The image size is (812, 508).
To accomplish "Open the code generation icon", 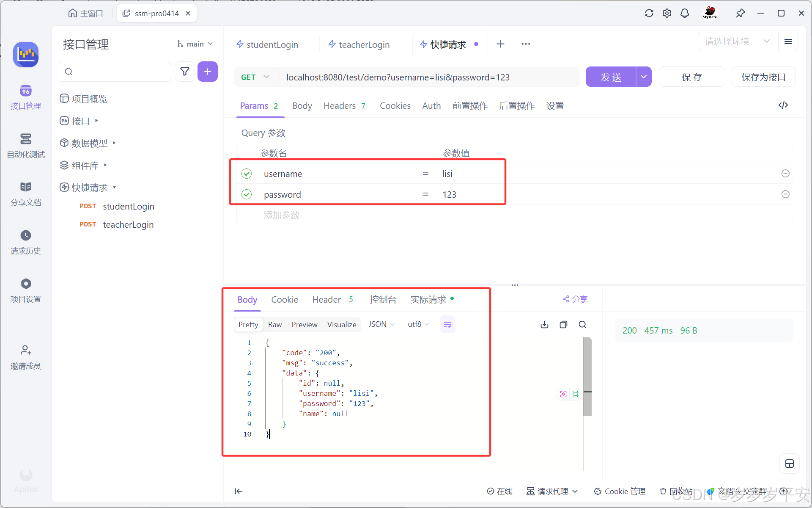I will tap(783, 105).
